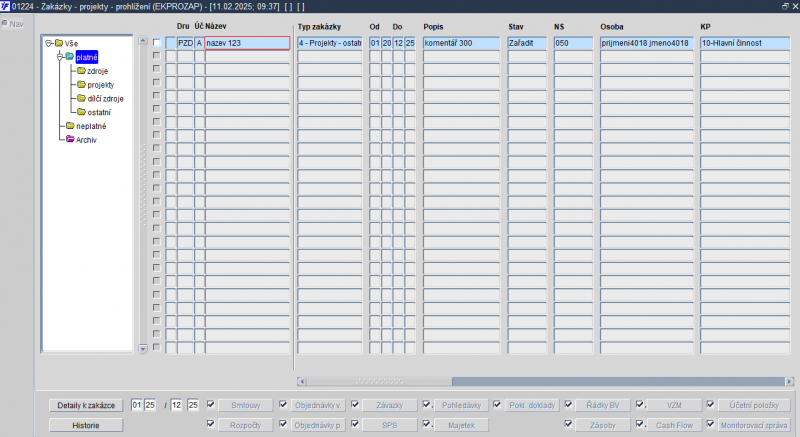This screenshot has height=437, width=800.
Task: Click the record list scroll-down arrow
Action: click(143, 349)
